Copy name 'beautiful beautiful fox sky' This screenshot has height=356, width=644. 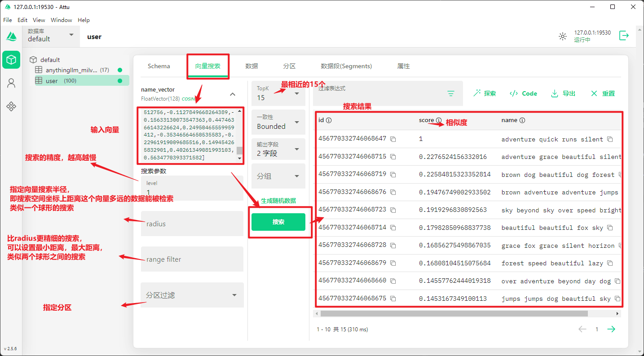click(610, 228)
